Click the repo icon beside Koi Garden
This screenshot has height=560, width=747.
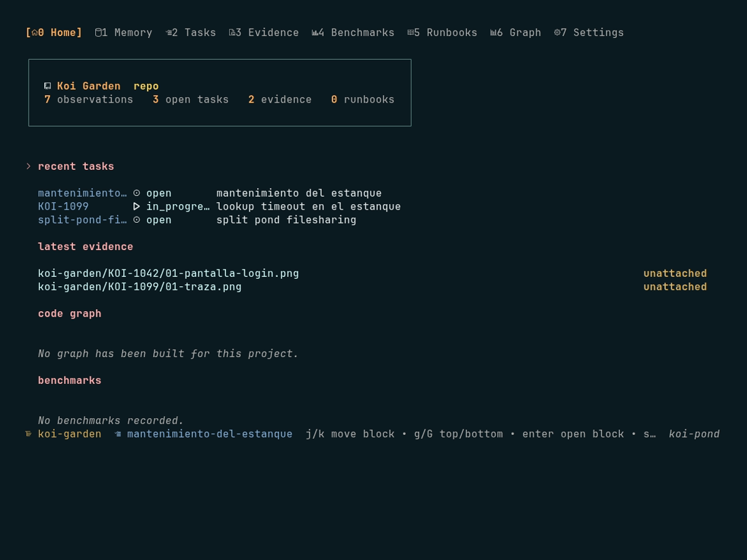click(47, 86)
